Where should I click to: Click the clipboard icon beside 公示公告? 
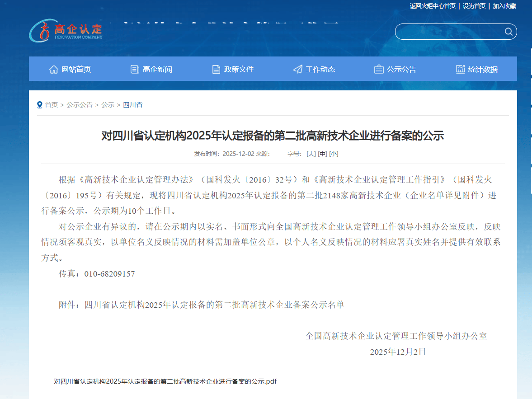tap(379, 69)
